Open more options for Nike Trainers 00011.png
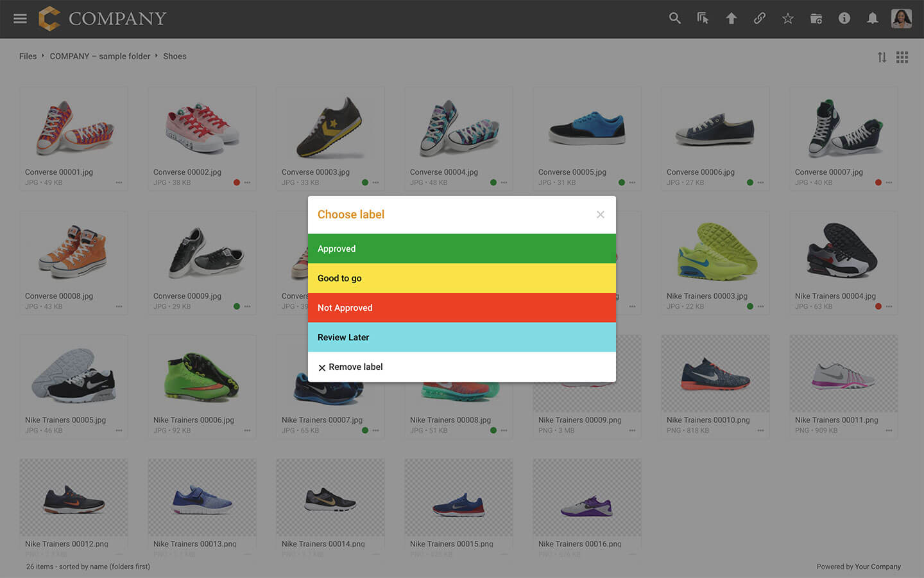 pyautogui.click(x=889, y=430)
